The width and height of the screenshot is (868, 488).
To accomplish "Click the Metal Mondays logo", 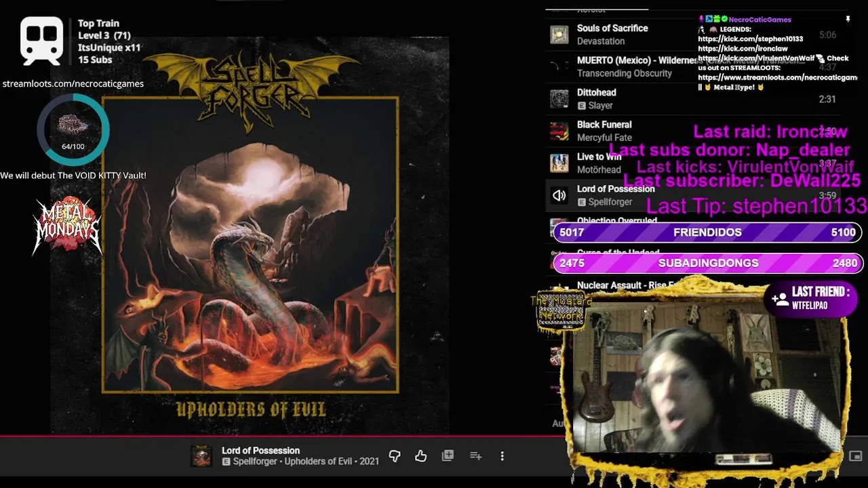I will [67, 226].
